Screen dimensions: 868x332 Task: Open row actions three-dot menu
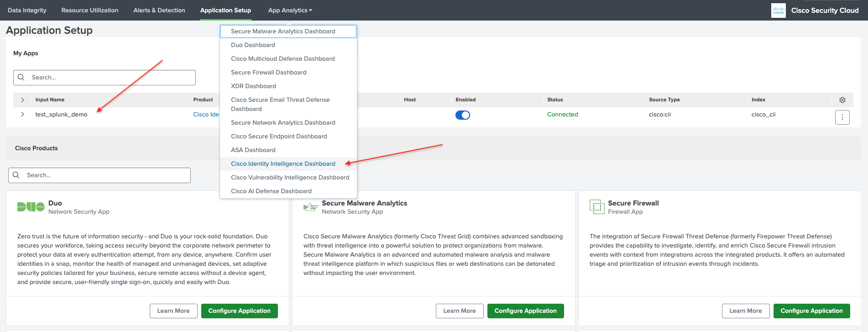pyautogui.click(x=842, y=117)
